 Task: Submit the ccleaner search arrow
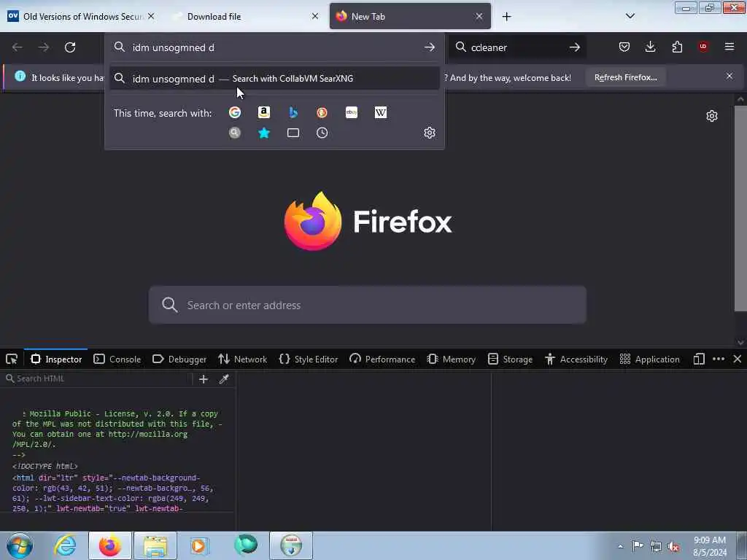pos(575,47)
